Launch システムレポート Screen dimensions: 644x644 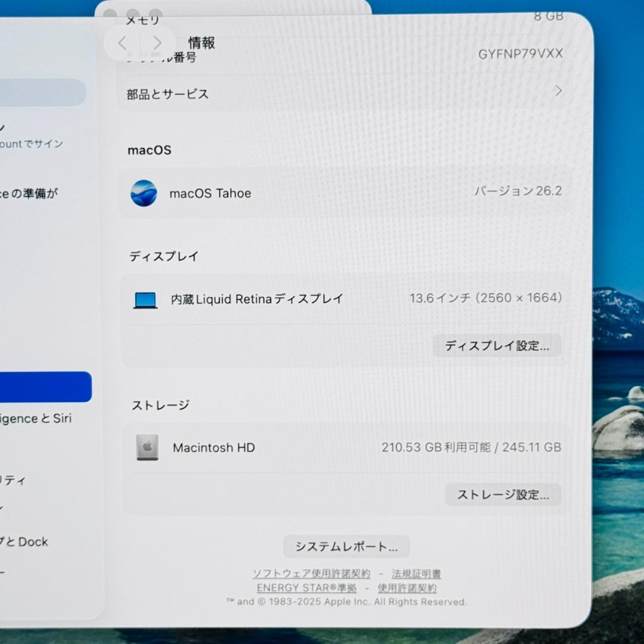[346, 546]
